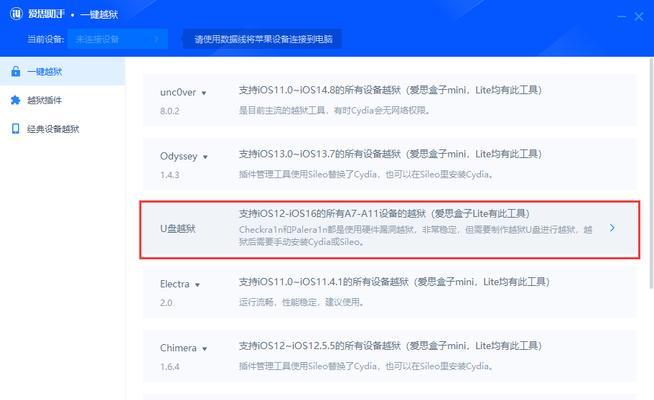The width and height of the screenshot is (654, 400).
Task: Click the iOS11.0~iOS11.4.1 support description
Action: coord(394,282)
